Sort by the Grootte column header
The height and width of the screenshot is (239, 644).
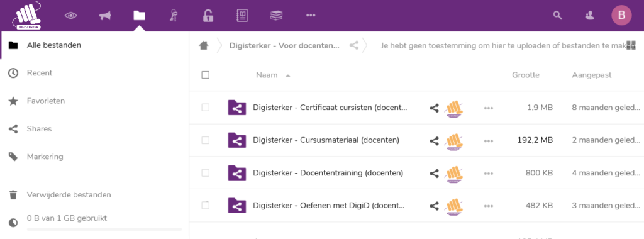[x=526, y=75]
